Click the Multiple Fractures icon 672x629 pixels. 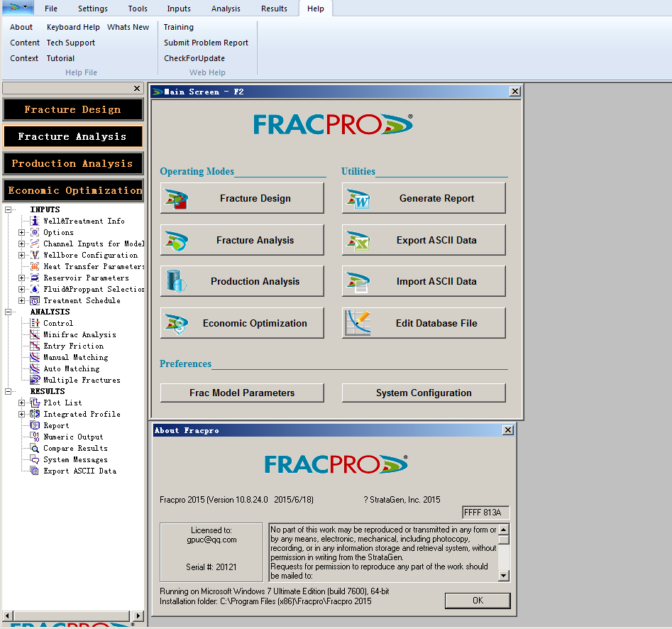coord(35,380)
